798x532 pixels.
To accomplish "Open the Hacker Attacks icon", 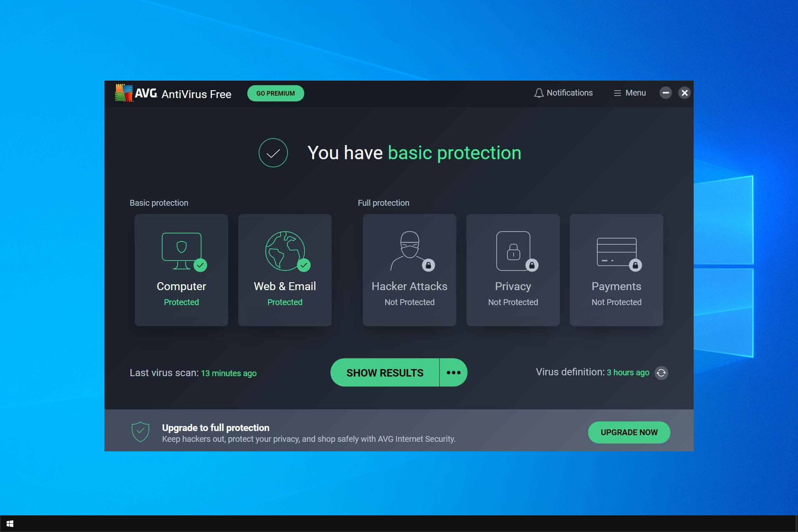I will pos(409,251).
